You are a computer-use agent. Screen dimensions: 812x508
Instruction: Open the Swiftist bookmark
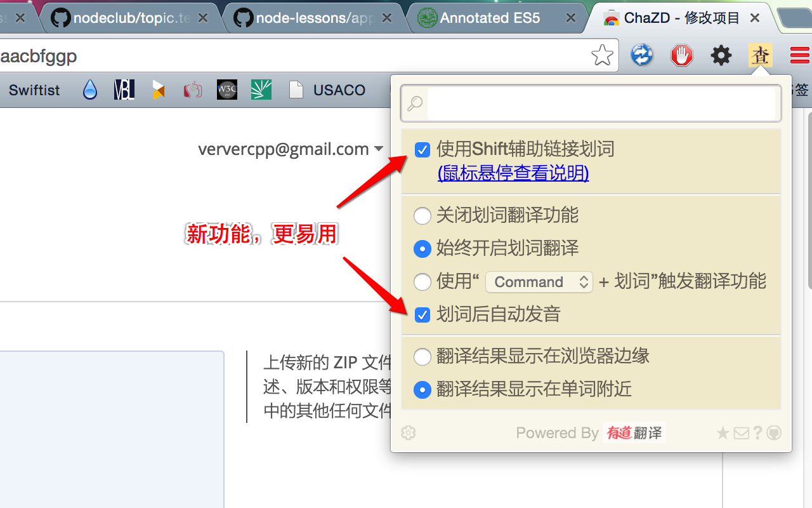tap(34, 90)
